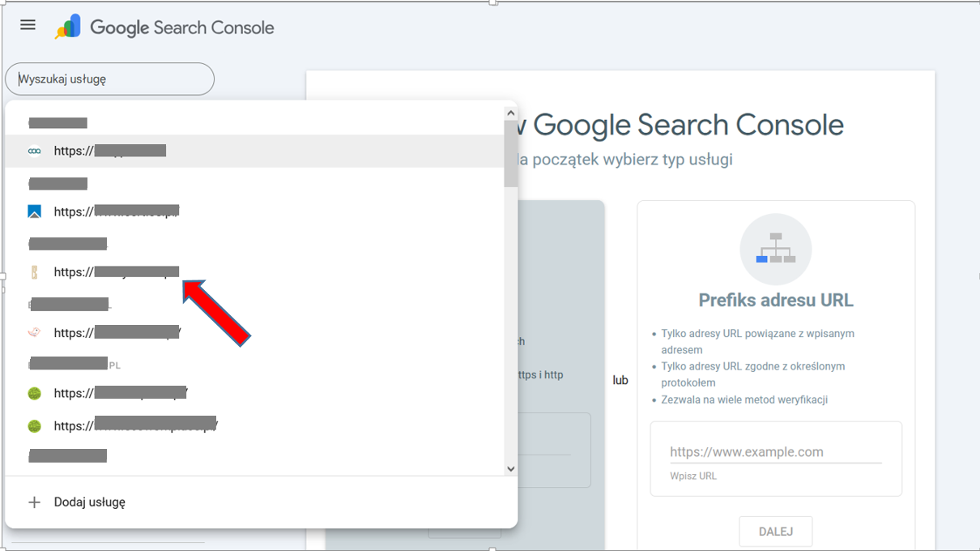Select the last https:// property with green favicon
This screenshot has height=551, width=980.
coord(135,425)
